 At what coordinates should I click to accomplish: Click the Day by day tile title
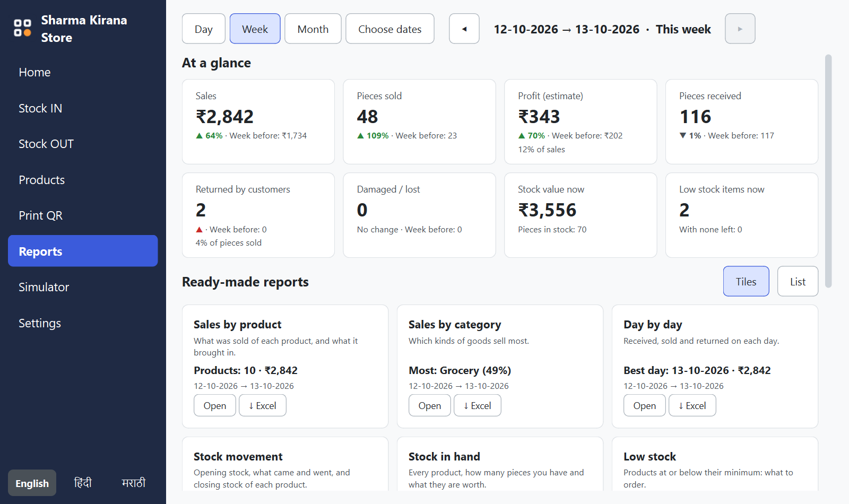tap(653, 324)
